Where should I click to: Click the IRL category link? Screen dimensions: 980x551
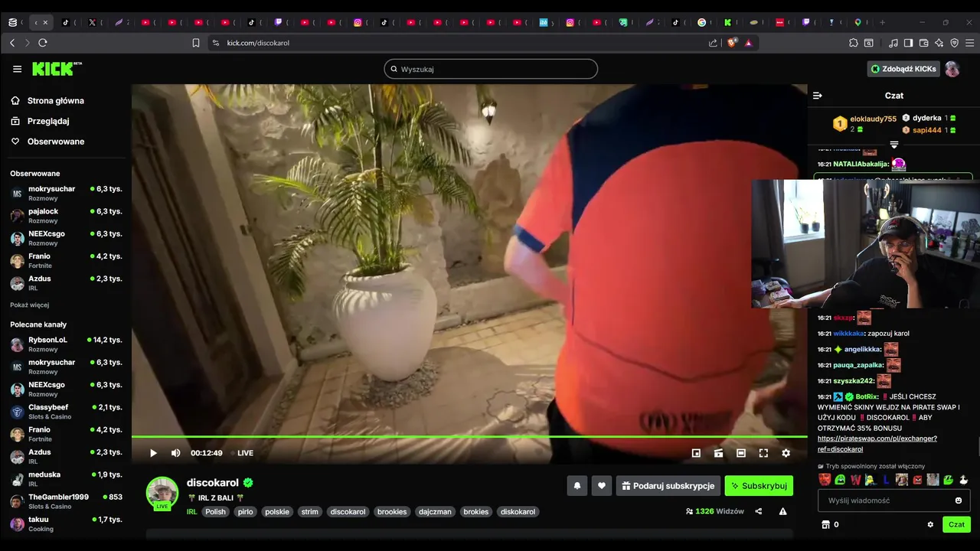click(191, 511)
